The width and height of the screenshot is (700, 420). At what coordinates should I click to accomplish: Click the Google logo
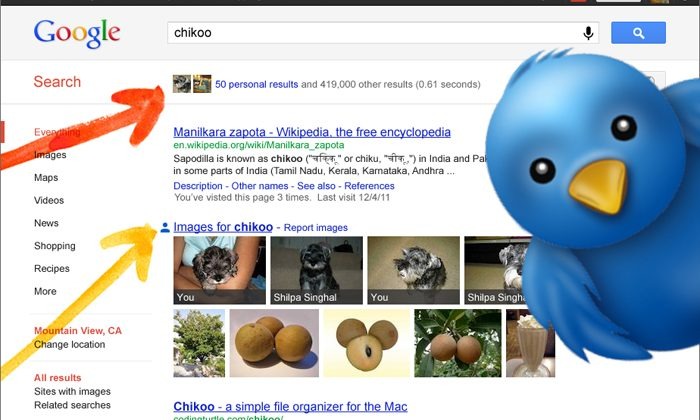[x=77, y=33]
